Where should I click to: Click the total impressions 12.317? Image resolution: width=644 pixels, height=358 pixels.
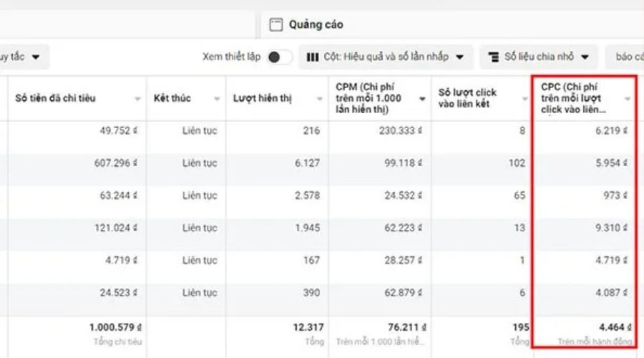tap(308, 328)
